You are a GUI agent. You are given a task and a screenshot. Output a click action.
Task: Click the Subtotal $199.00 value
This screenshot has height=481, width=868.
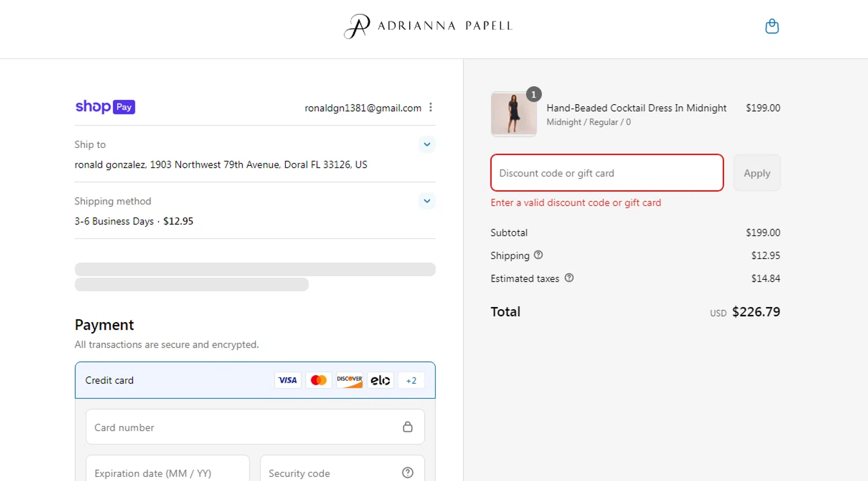tap(763, 232)
